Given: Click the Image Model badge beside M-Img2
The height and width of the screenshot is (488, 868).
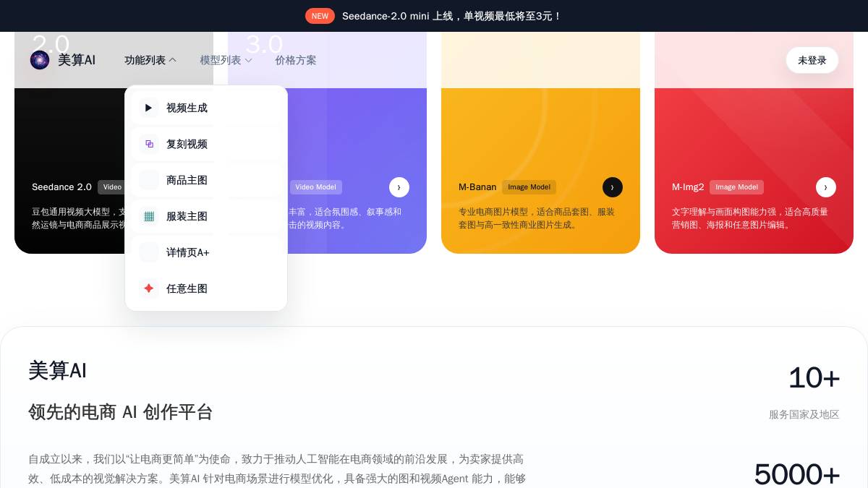Looking at the screenshot, I should (736, 187).
